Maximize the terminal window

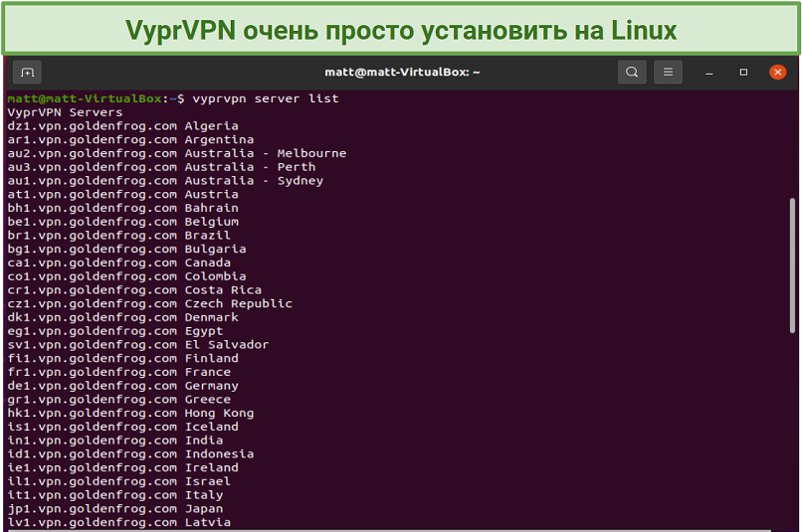tap(743, 73)
